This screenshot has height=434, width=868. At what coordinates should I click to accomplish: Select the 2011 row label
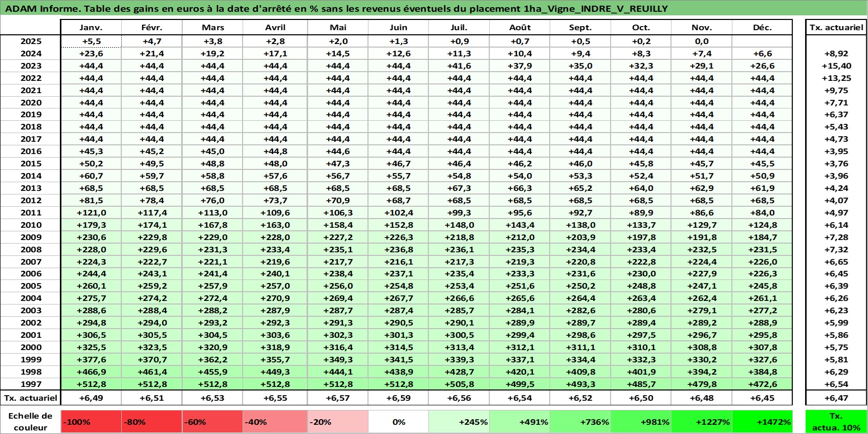[x=31, y=212]
